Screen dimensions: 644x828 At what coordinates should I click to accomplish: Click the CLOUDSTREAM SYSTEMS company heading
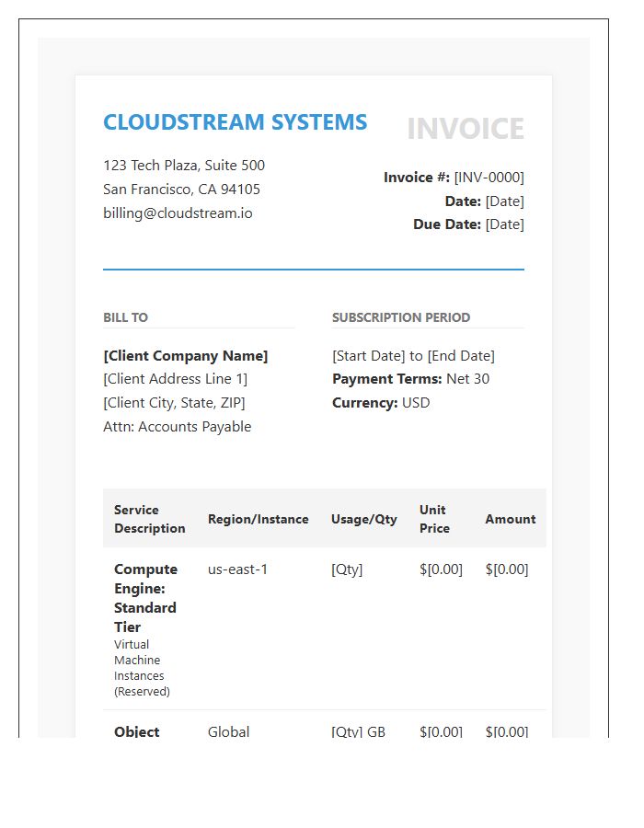235,122
